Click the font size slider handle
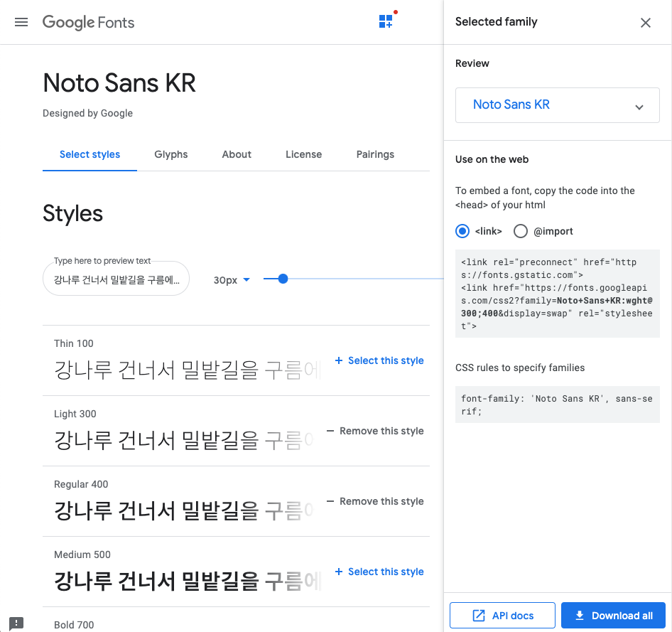 pos(283,279)
